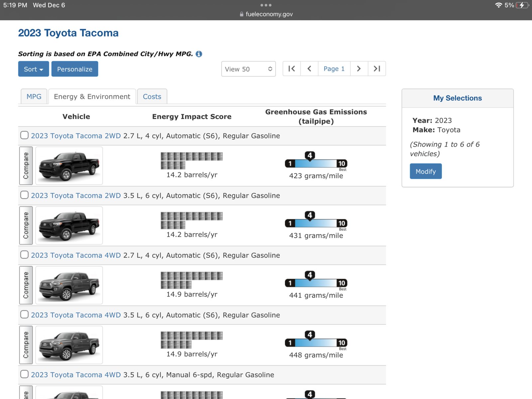
Task: Click greenhouse gas scale for 431 grams/mile
Action: (316, 221)
